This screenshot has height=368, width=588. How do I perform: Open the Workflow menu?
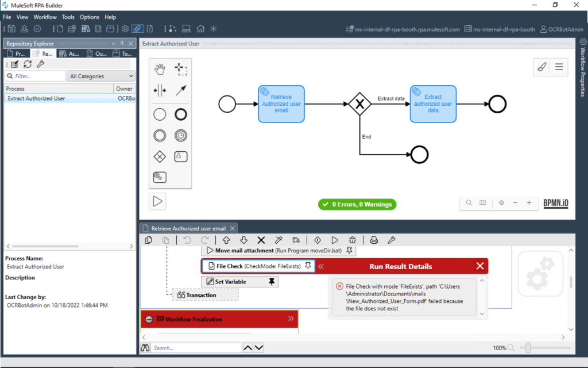pos(45,17)
